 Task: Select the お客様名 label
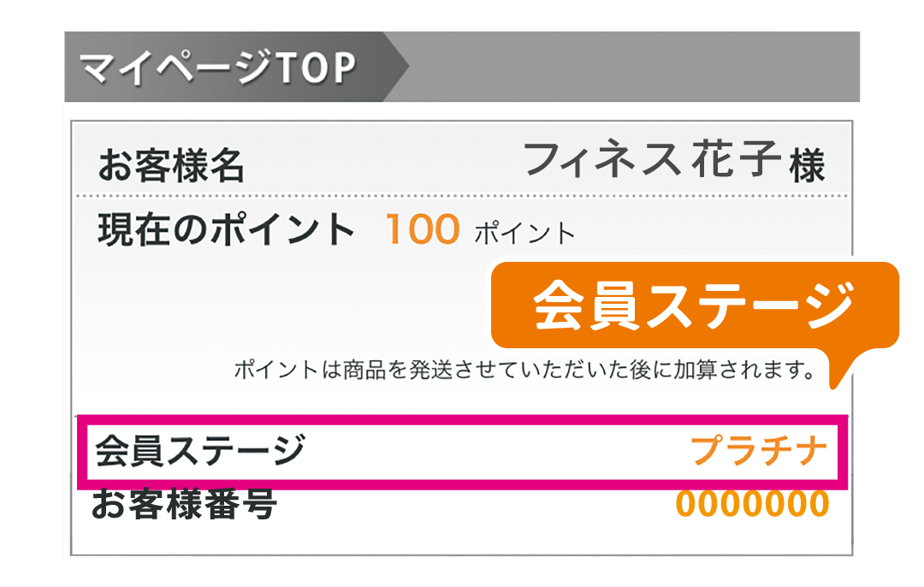(170, 166)
